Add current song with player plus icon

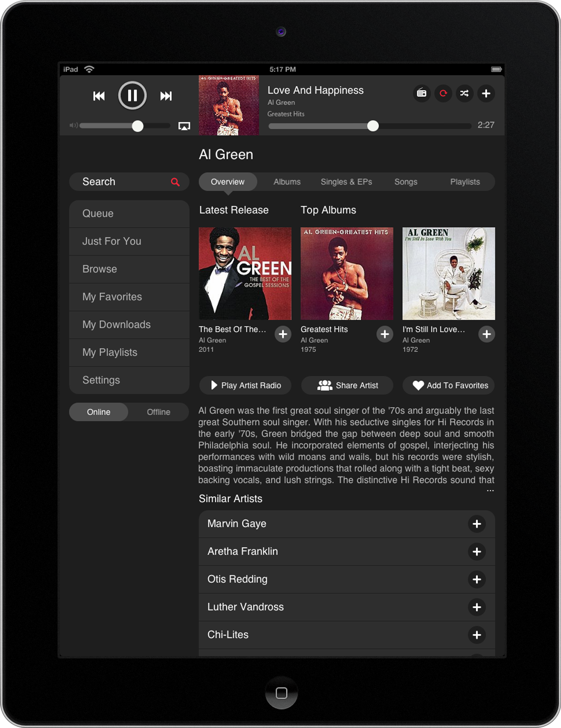(x=486, y=94)
